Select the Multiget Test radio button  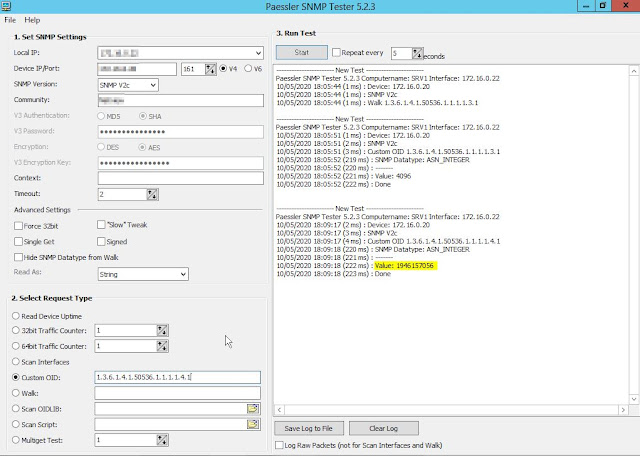click(16, 440)
